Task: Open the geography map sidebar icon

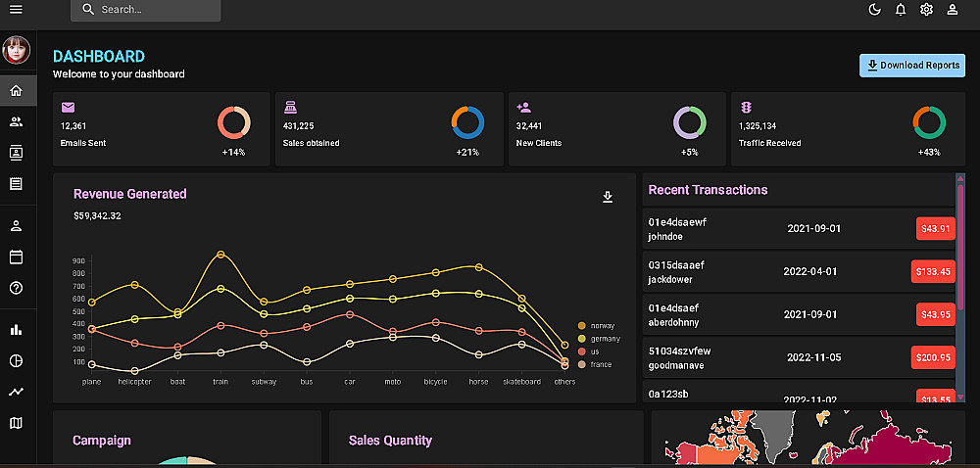Action: pyautogui.click(x=17, y=423)
